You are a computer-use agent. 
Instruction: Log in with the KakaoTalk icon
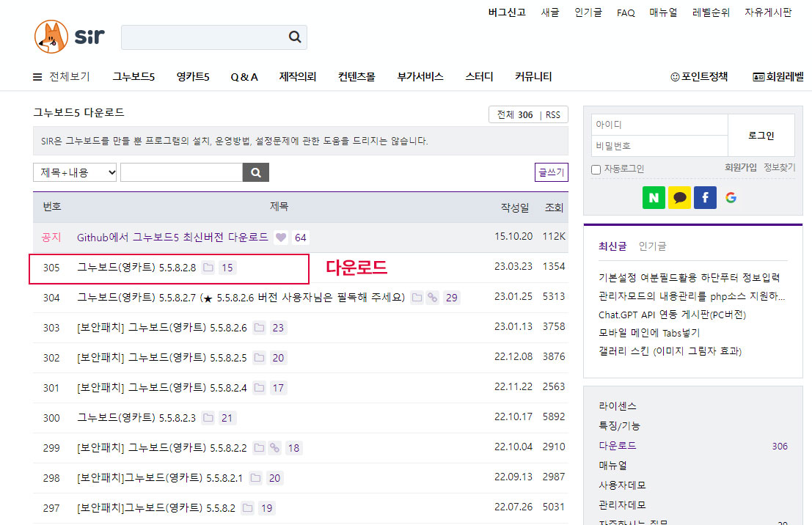(x=679, y=197)
